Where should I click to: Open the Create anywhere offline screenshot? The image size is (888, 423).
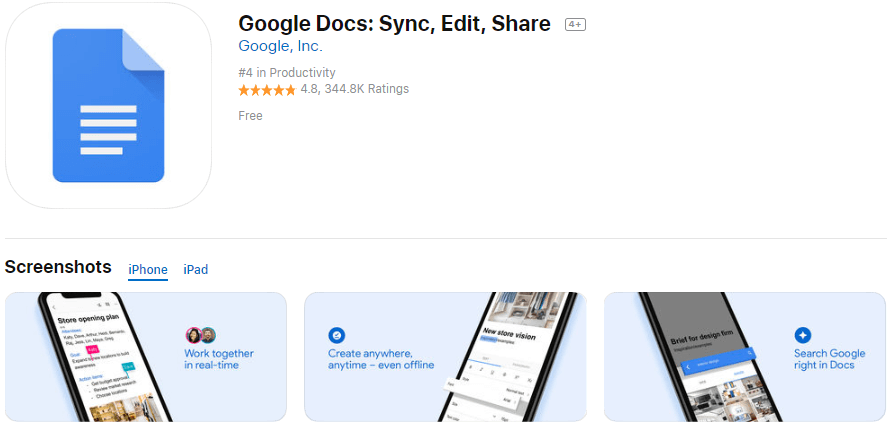tap(445, 357)
